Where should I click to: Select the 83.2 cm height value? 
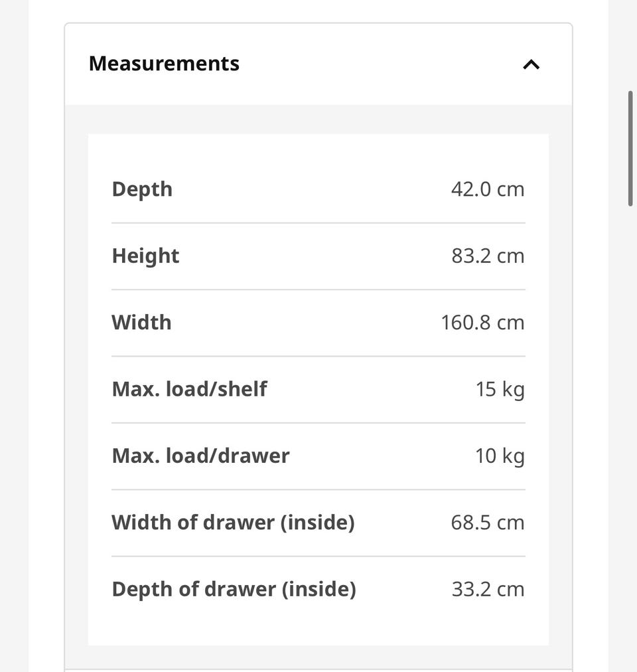click(x=488, y=256)
